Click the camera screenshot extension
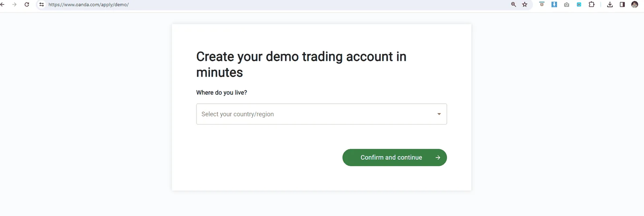The height and width of the screenshot is (216, 644). [x=567, y=4]
